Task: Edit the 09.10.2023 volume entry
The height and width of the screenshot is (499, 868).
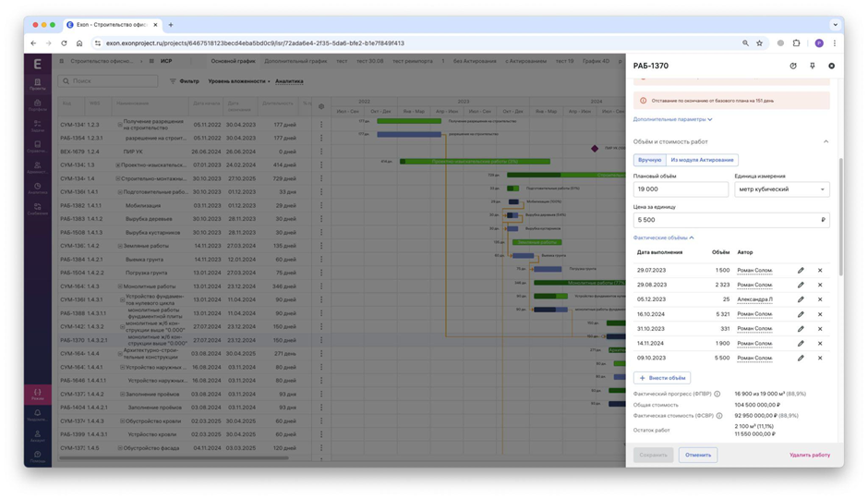Action: click(x=801, y=359)
